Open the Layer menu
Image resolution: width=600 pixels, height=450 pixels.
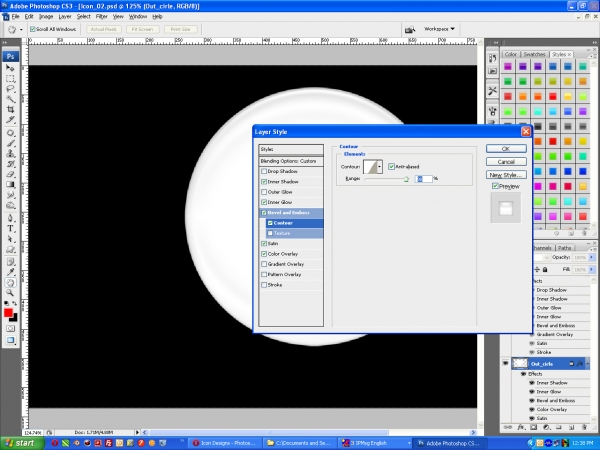[65, 16]
